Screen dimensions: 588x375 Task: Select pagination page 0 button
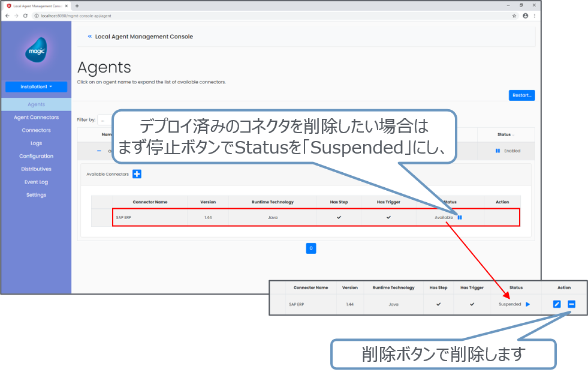310,248
